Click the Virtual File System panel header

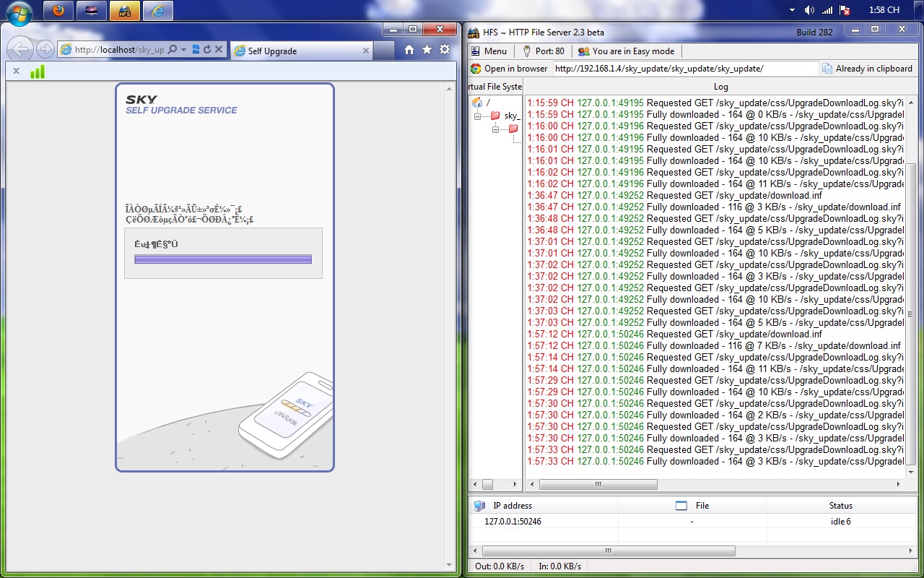point(495,87)
